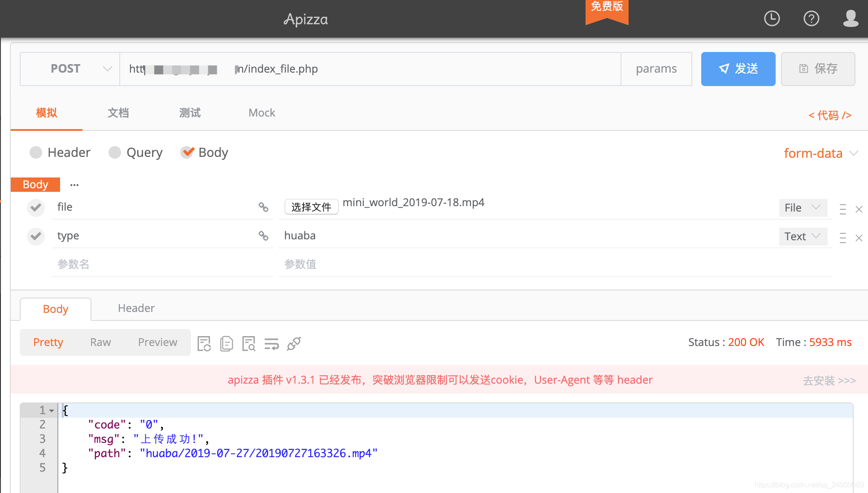
Task: Select the Raw view tab
Action: click(100, 342)
